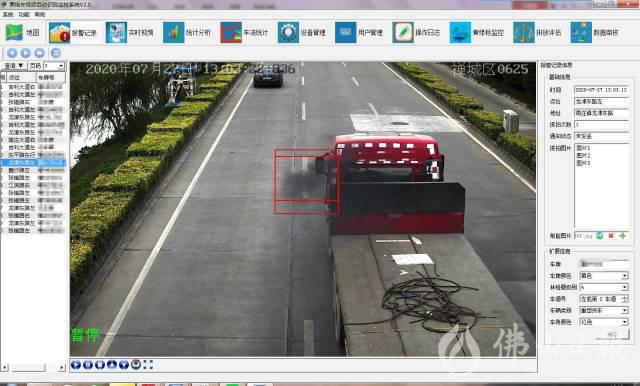The image size is (640, 386).
Task: Click the capture count field
Action: tap(601, 124)
